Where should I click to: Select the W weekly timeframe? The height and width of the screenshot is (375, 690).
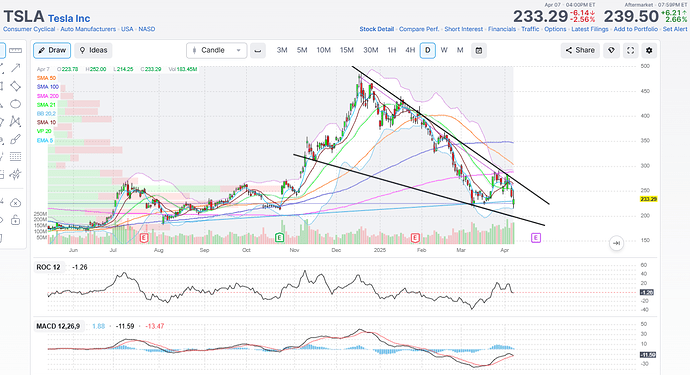444,50
